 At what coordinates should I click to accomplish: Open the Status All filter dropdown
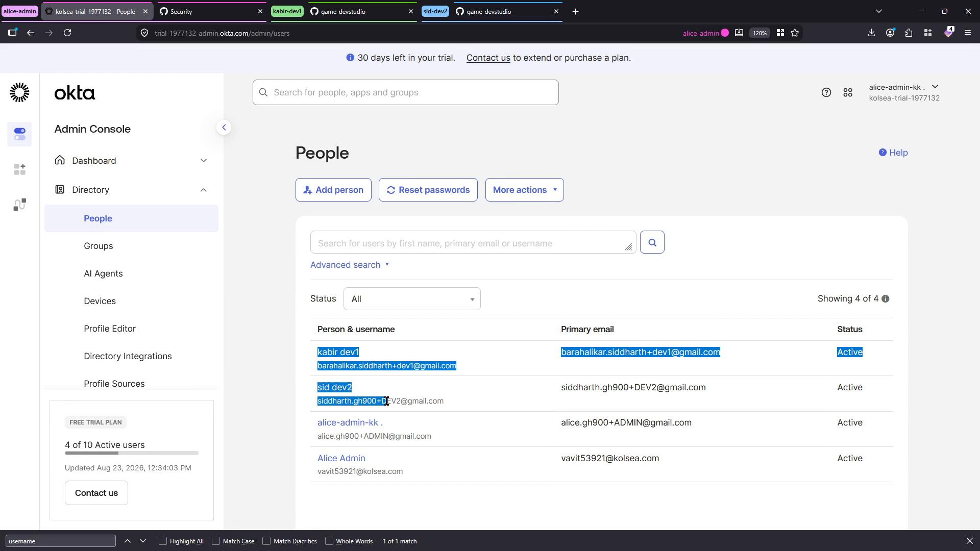click(x=412, y=299)
